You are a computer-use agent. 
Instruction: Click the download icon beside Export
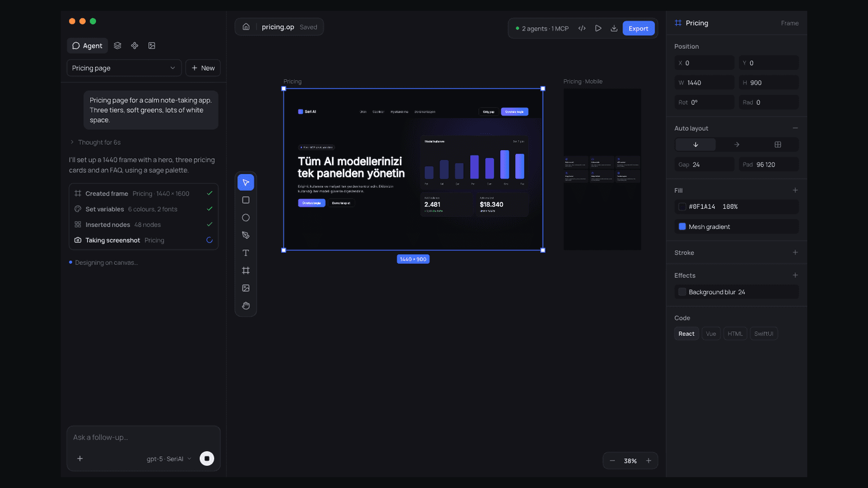point(614,28)
